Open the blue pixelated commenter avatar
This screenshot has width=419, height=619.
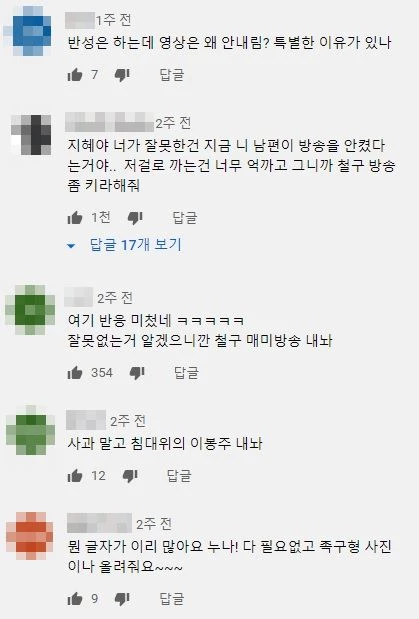[32, 31]
